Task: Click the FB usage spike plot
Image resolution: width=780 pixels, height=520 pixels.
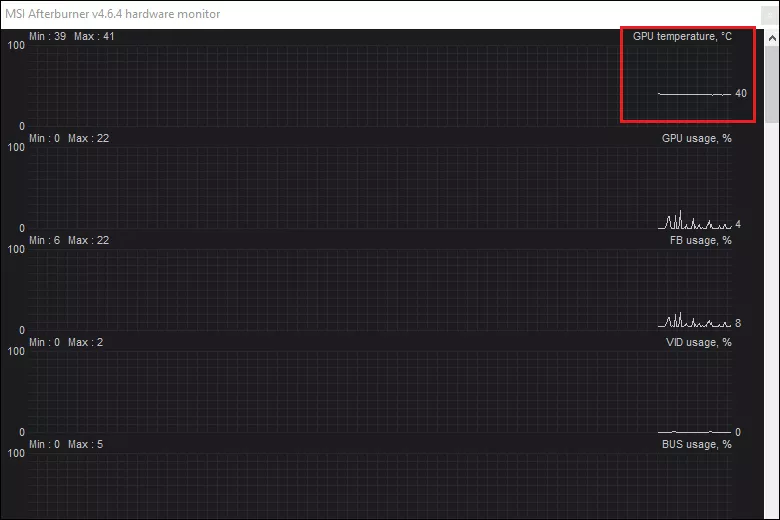Action: 694,320
